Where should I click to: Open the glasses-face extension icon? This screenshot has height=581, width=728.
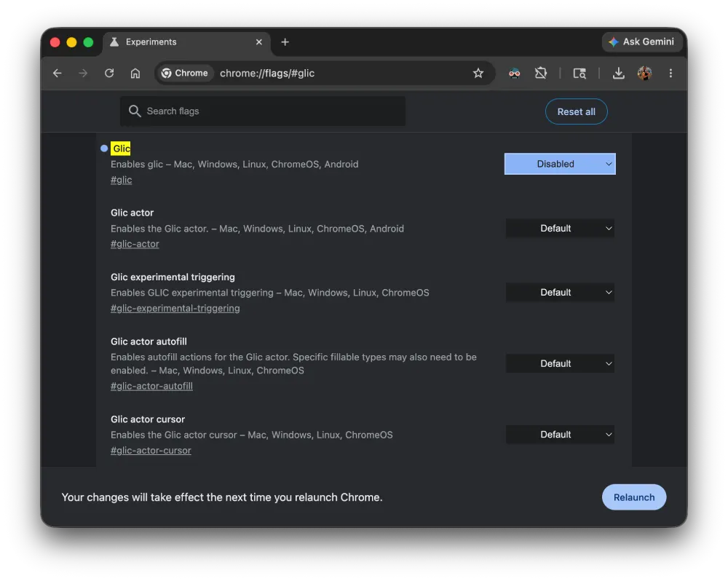tap(515, 74)
